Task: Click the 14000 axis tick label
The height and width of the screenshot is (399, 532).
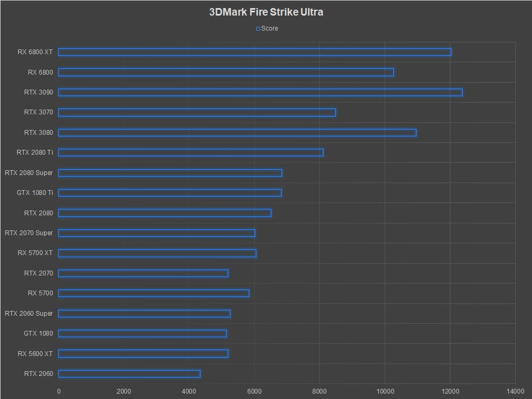Action: [x=515, y=391]
